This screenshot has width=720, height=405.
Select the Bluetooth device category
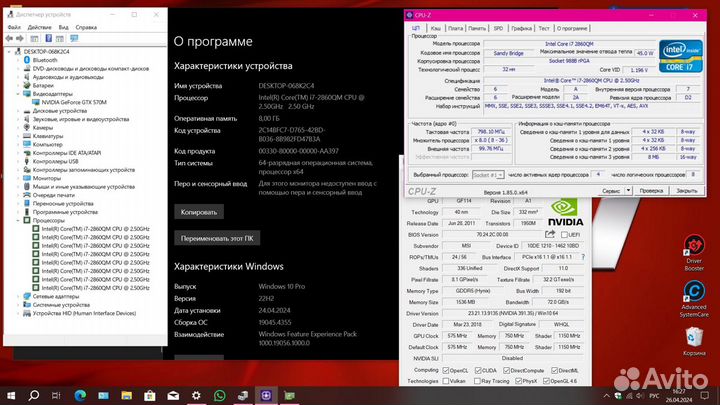click(x=45, y=60)
